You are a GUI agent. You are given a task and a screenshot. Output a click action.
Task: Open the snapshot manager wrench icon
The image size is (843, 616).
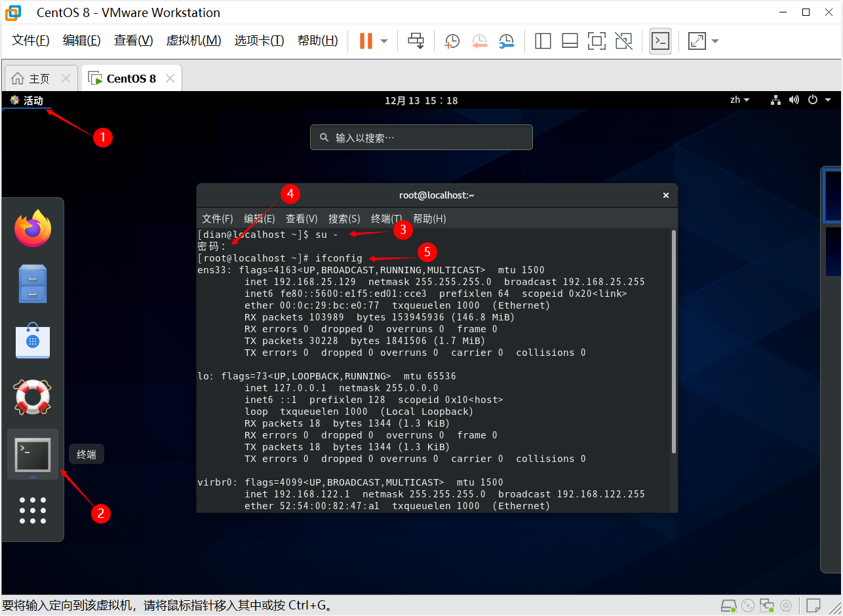tap(506, 41)
